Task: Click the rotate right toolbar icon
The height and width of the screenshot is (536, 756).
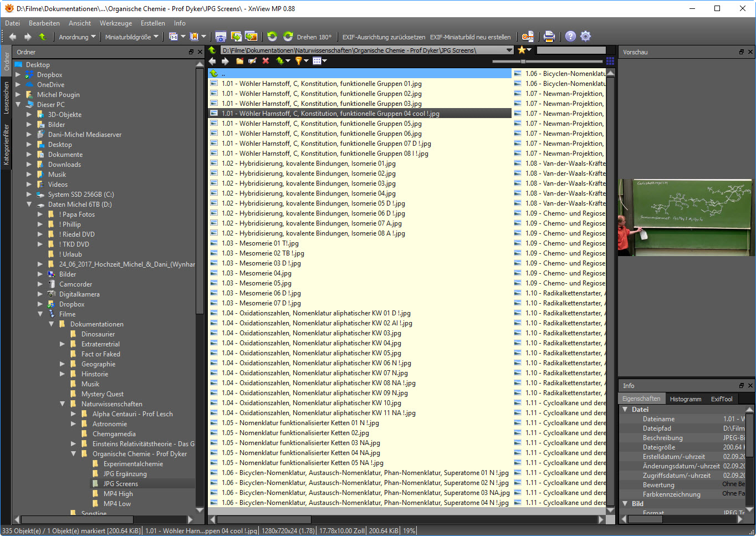Action: pyautogui.click(x=288, y=37)
